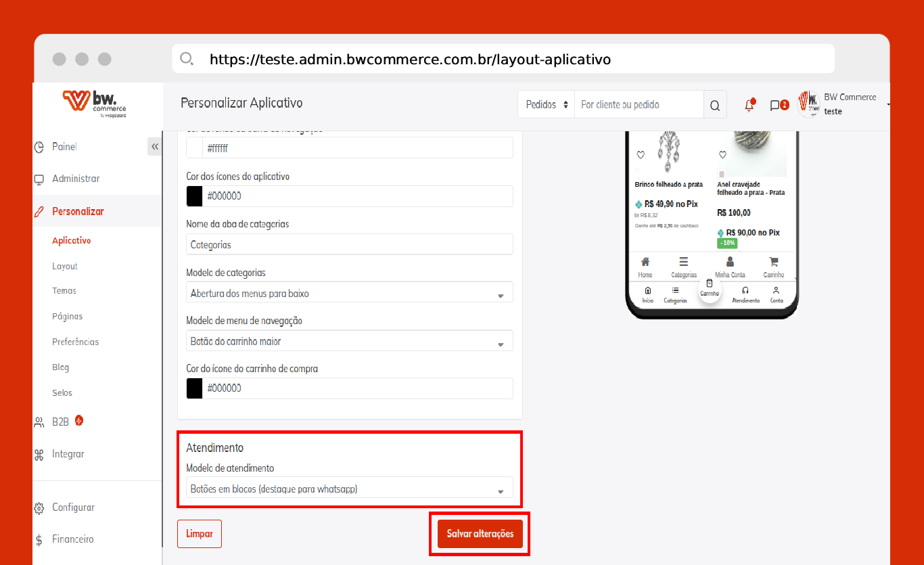Tap the Início home icon in preview
The height and width of the screenshot is (565, 924).
[x=648, y=290]
